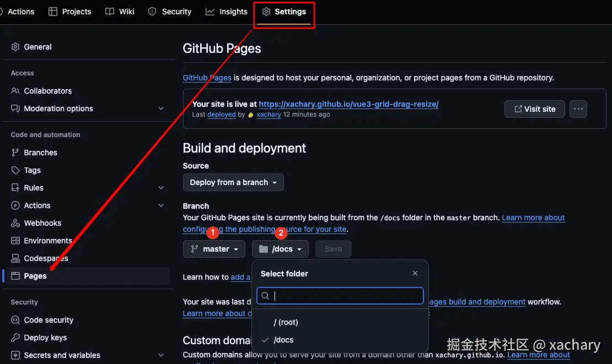
Task: Click the Branches icon in sidebar
Action: click(15, 153)
